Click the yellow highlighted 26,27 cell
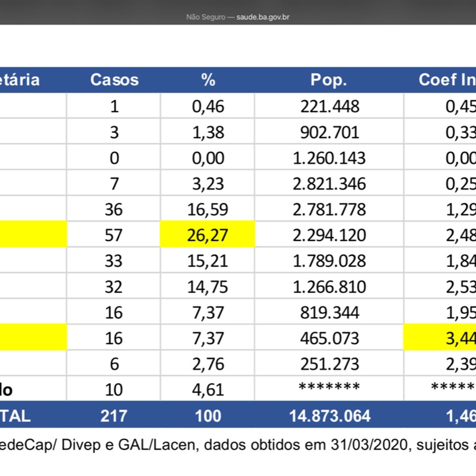 [207, 235]
